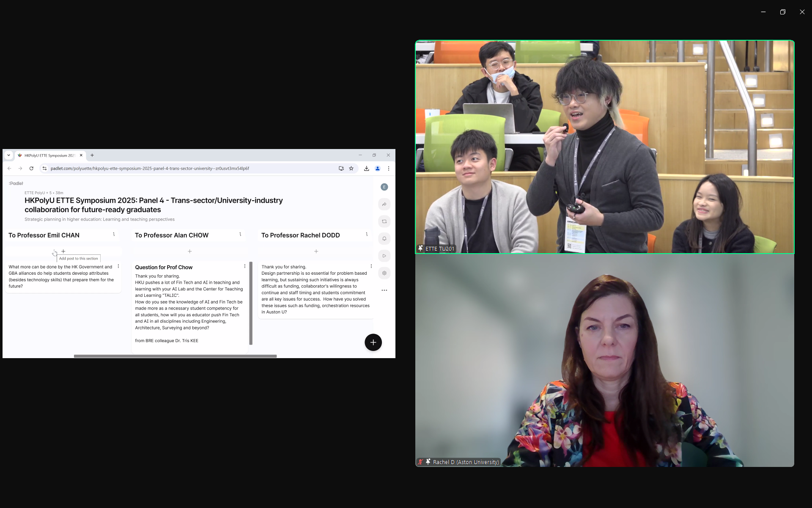Open the tab search dropdown arrow
This screenshot has height=508, width=812.
tap(8, 155)
